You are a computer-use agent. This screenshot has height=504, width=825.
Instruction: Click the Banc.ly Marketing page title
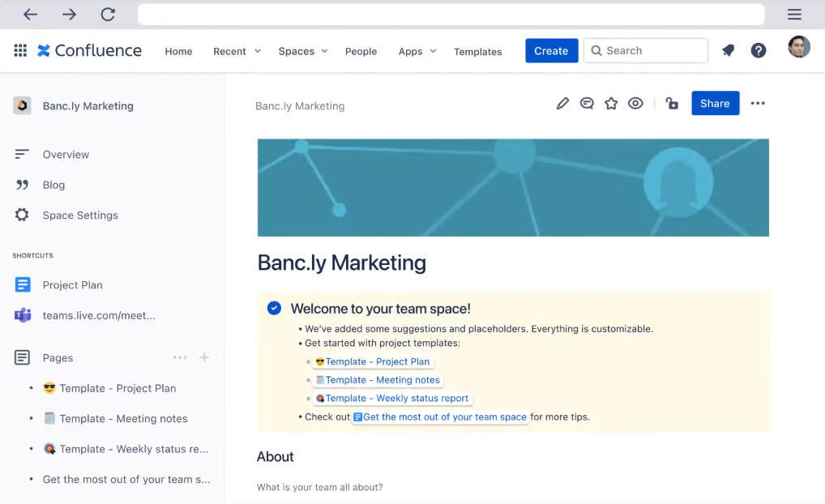tap(341, 263)
